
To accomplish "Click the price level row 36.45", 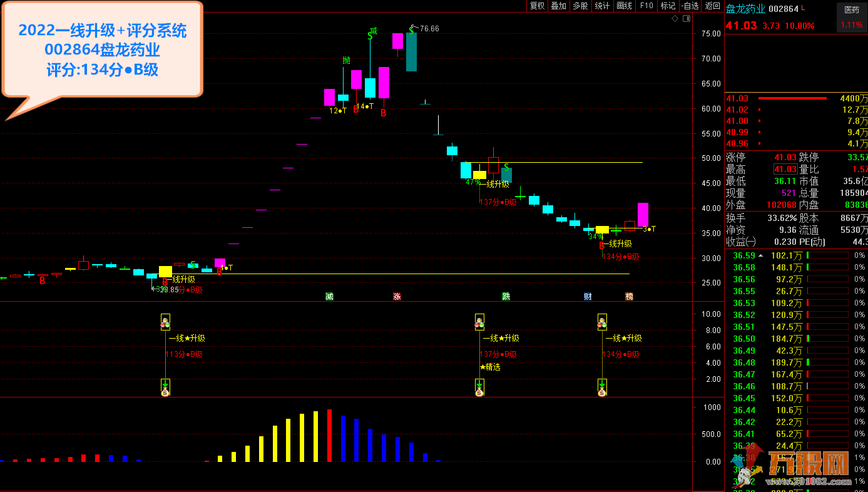I will coord(796,398).
